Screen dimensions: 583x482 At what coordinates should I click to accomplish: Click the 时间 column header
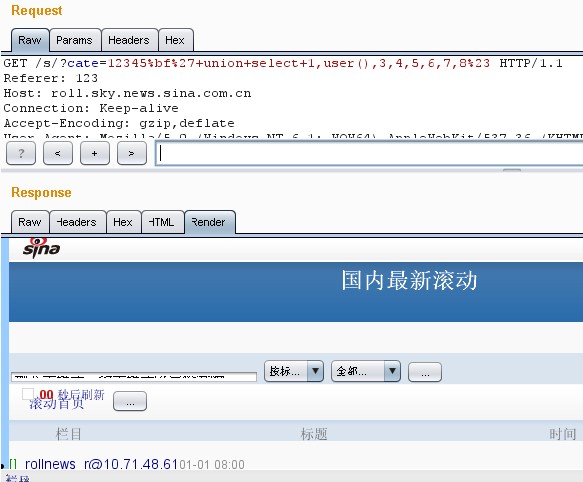pos(563,434)
